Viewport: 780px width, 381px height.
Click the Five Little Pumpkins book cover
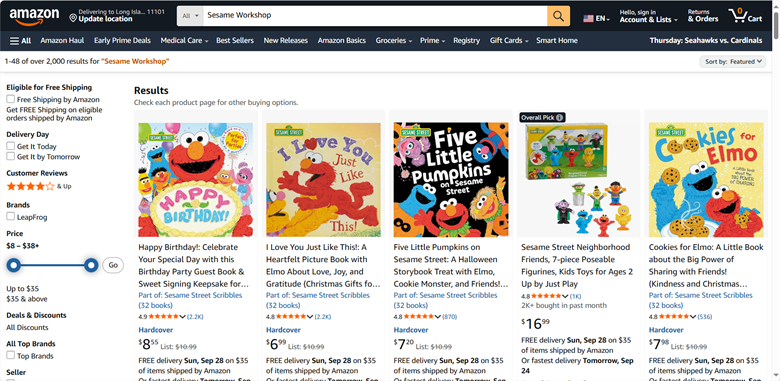click(x=451, y=180)
